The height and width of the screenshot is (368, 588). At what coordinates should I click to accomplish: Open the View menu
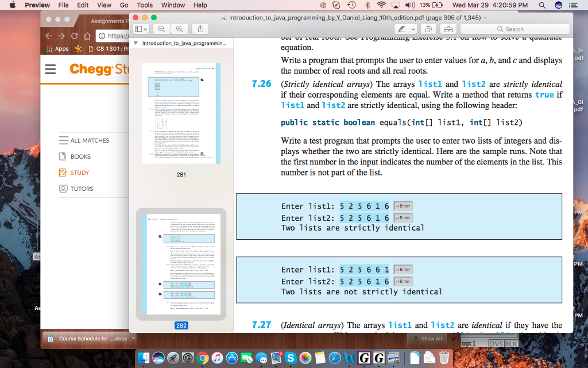[104, 5]
